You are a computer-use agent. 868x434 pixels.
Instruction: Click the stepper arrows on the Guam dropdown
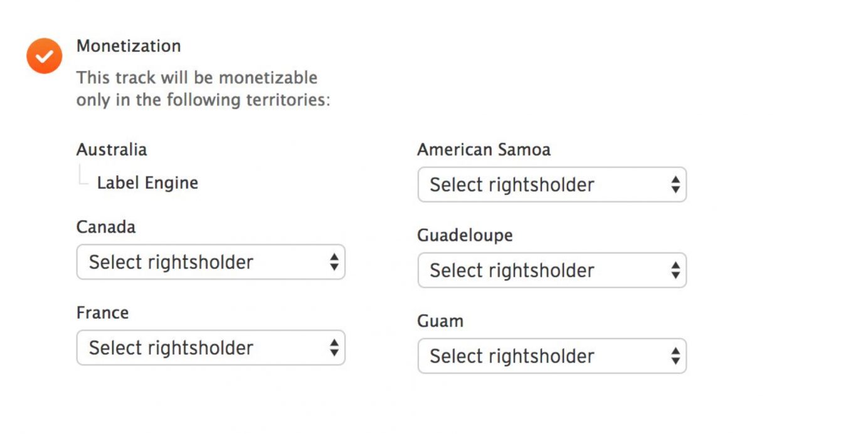[675, 356]
